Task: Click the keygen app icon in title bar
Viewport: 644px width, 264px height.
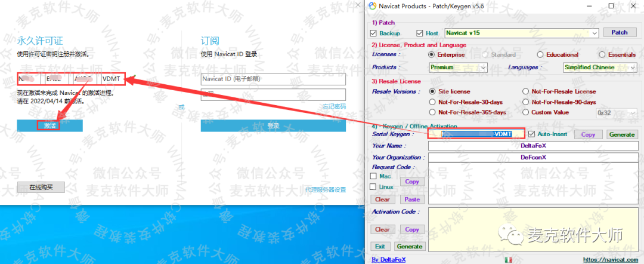Action: [x=372, y=6]
